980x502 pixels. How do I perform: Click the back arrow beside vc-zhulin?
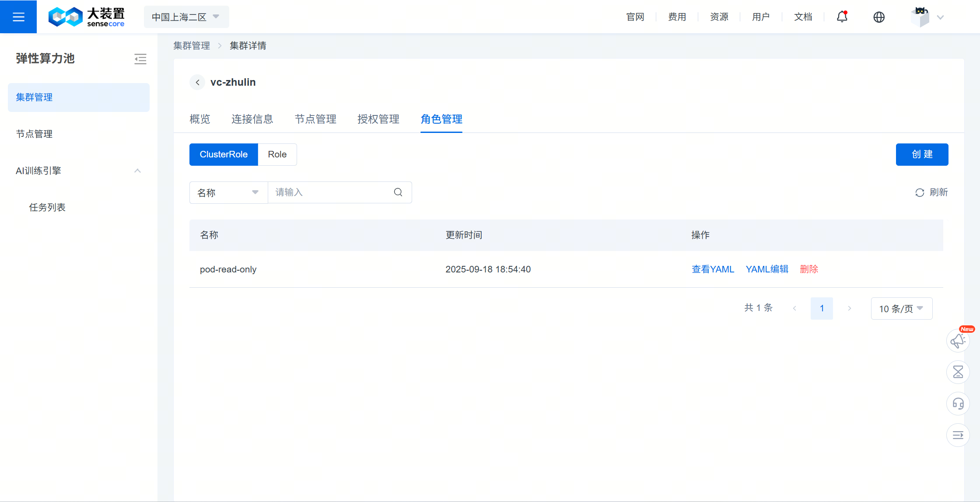click(197, 82)
